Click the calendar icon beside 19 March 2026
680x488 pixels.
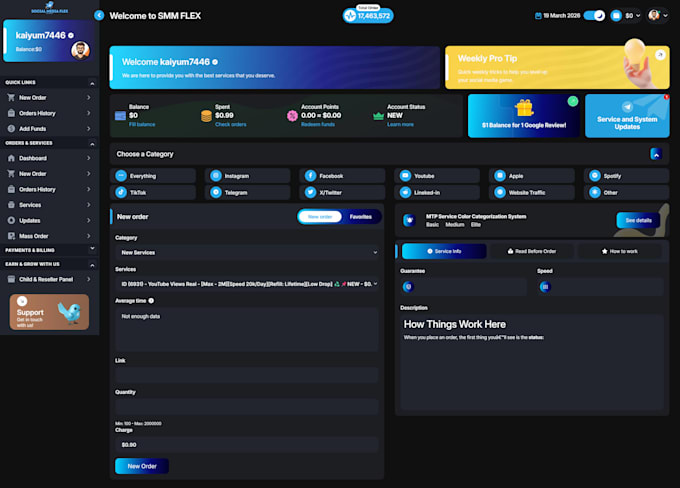click(538, 16)
